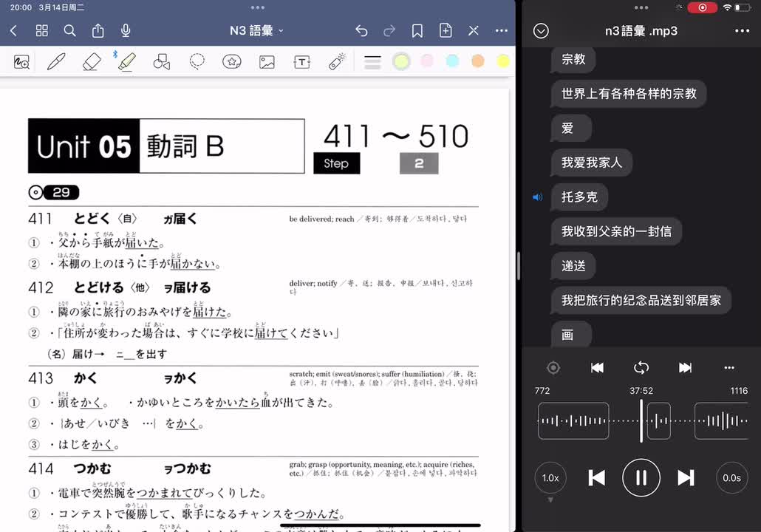Screen dimensions: 761x532
Task: Choose the light blue highlighter color
Action: (x=452, y=61)
